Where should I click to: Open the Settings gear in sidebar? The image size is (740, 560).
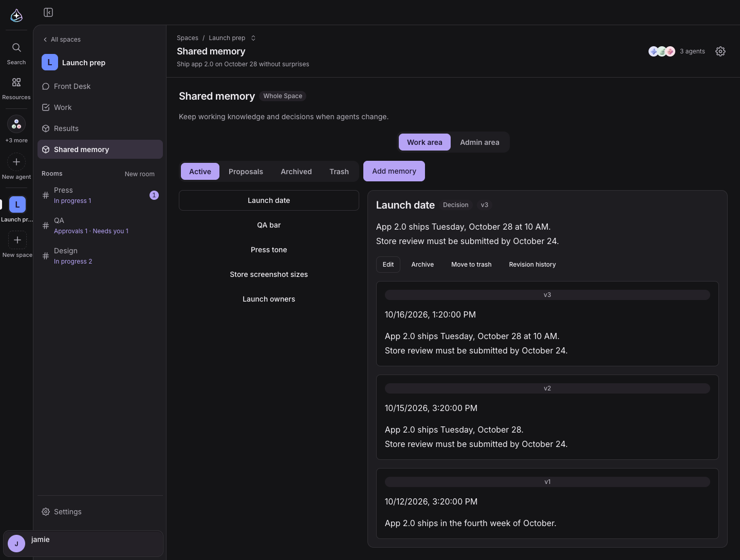[46, 512]
